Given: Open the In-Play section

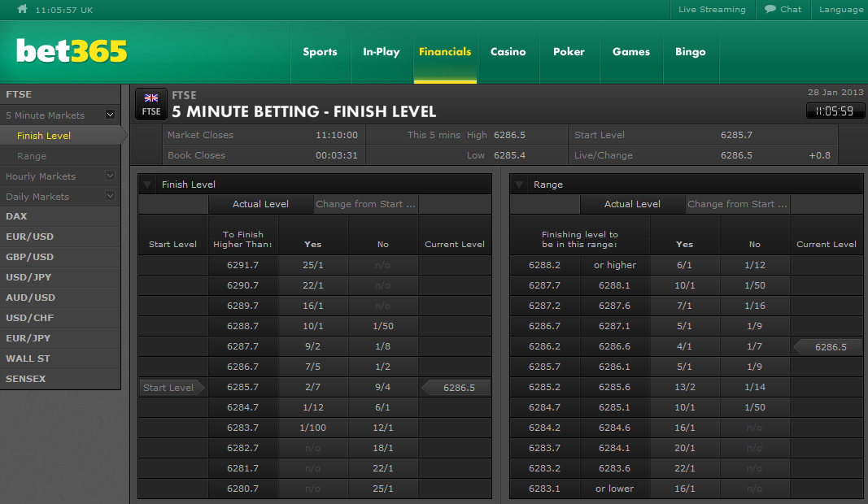Looking at the screenshot, I should tap(382, 52).
